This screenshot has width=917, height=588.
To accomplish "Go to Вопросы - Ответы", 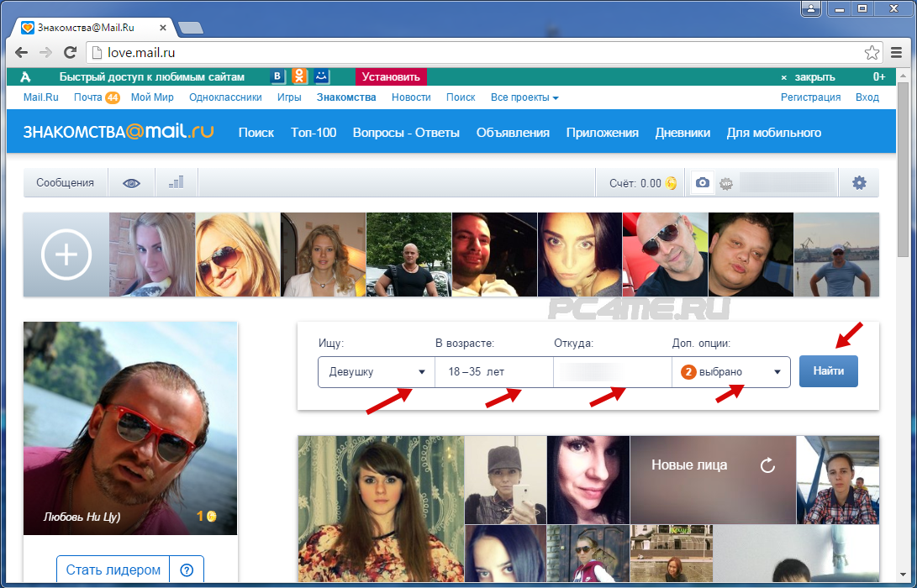I will pyautogui.click(x=406, y=133).
